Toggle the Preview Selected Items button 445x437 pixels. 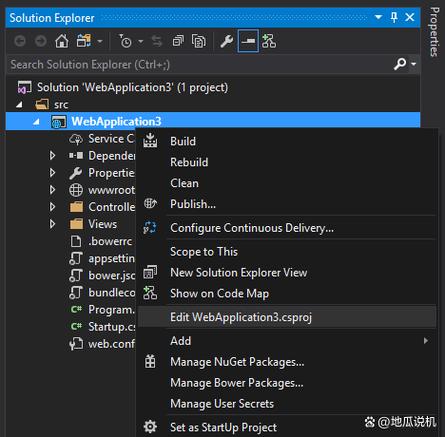point(248,41)
